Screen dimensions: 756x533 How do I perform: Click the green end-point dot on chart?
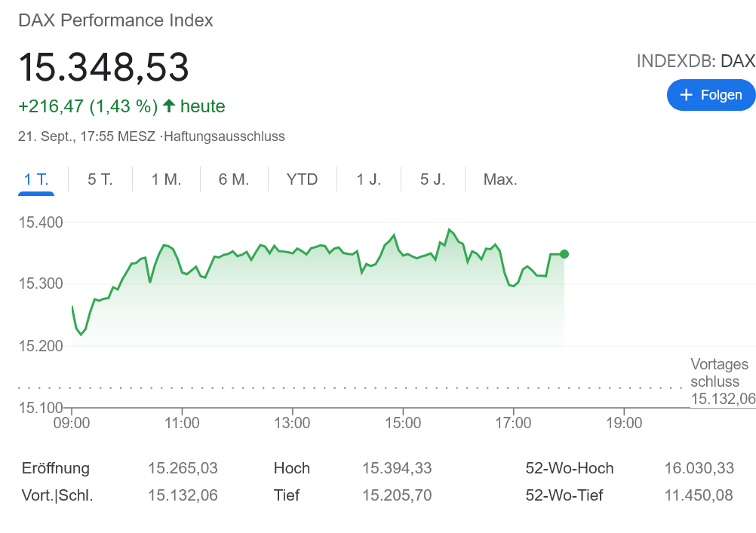(x=564, y=254)
